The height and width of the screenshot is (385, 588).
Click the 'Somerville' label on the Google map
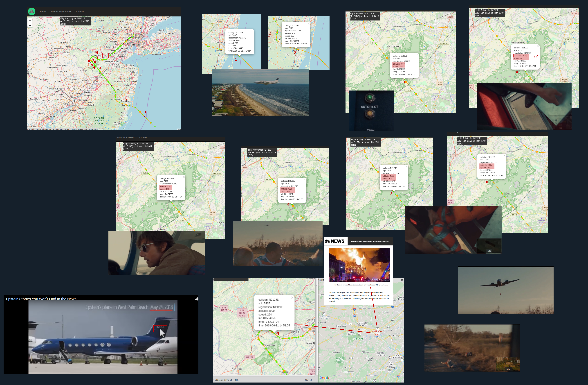(361, 330)
